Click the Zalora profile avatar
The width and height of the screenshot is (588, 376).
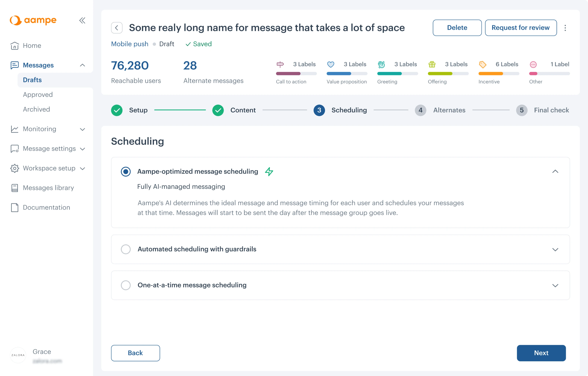[18, 355]
